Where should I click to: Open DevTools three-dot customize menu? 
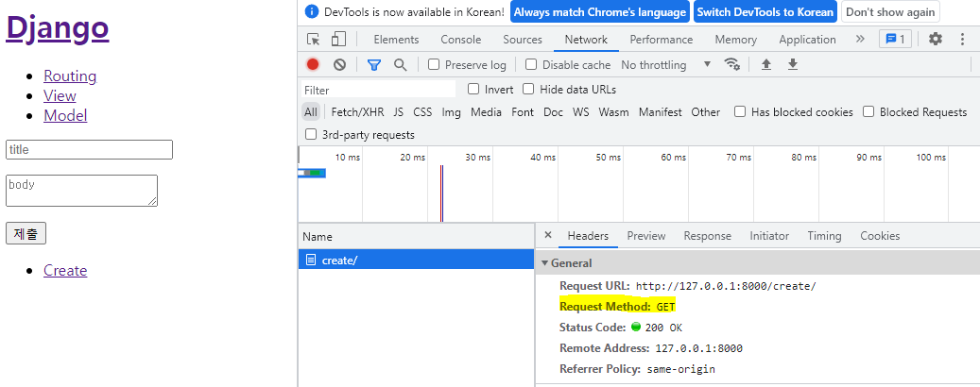962,40
